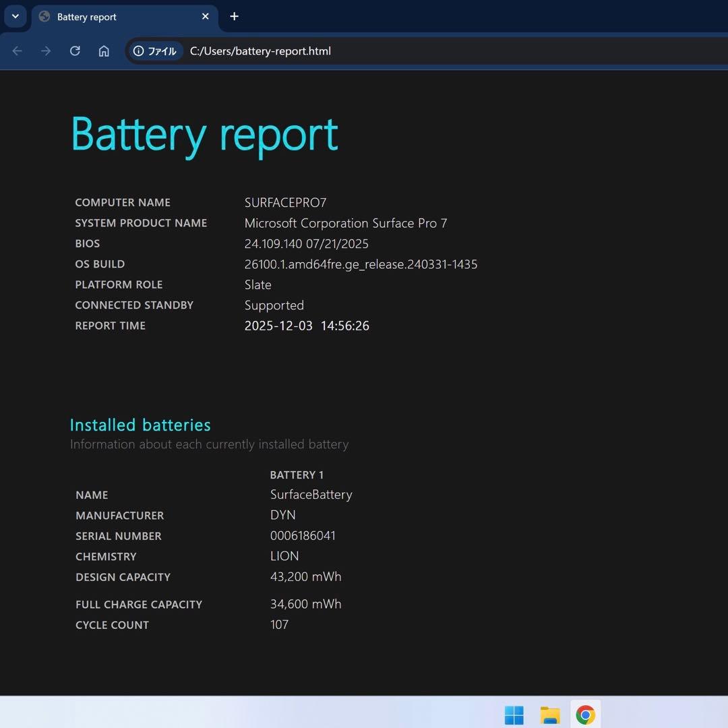Click the globe favicon on the tab

tap(44, 16)
